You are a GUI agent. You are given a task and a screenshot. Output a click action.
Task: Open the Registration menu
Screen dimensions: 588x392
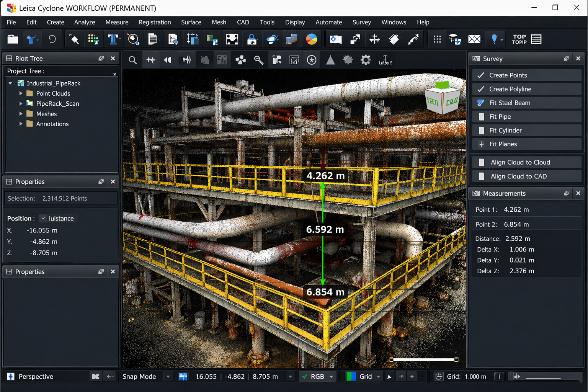[155, 22]
